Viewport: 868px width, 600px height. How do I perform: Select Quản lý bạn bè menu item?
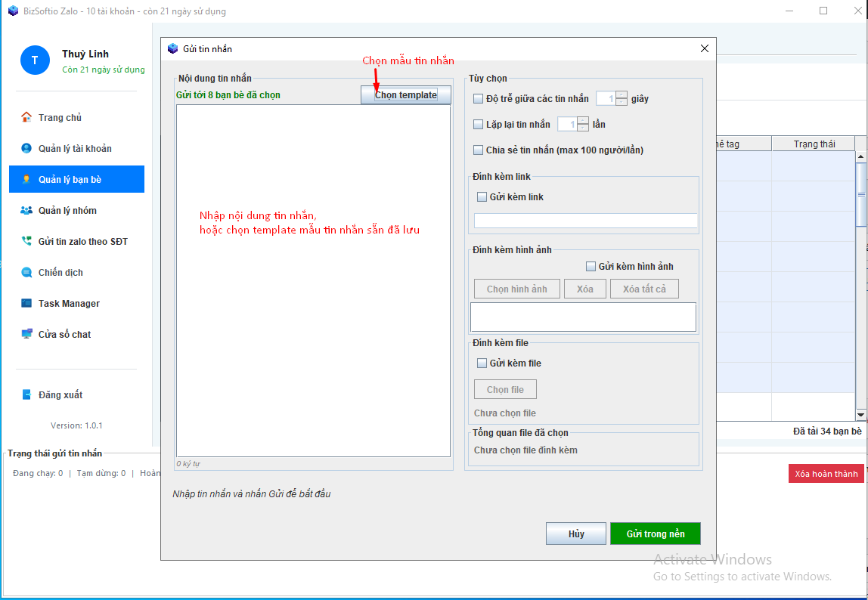click(x=76, y=179)
